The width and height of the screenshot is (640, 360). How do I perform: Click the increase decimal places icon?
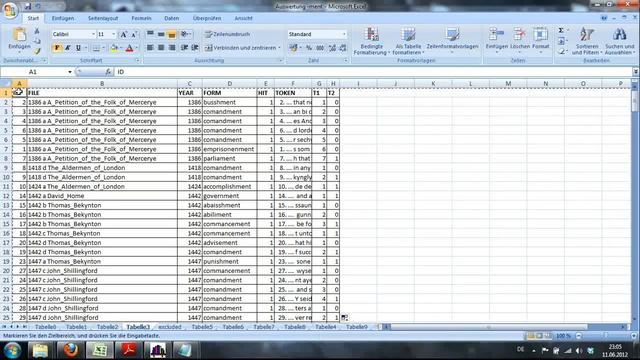point(332,48)
